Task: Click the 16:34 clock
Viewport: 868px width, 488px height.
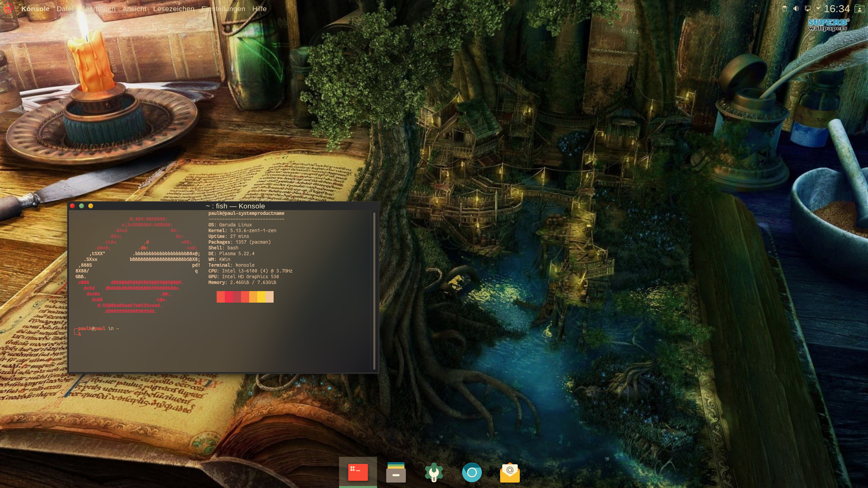Action: click(837, 9)
